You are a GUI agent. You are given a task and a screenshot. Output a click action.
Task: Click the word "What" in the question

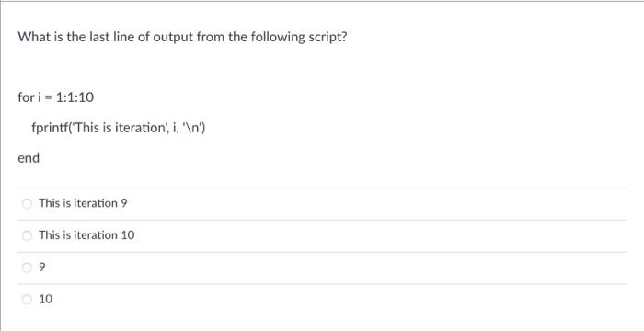click(34, 37)
